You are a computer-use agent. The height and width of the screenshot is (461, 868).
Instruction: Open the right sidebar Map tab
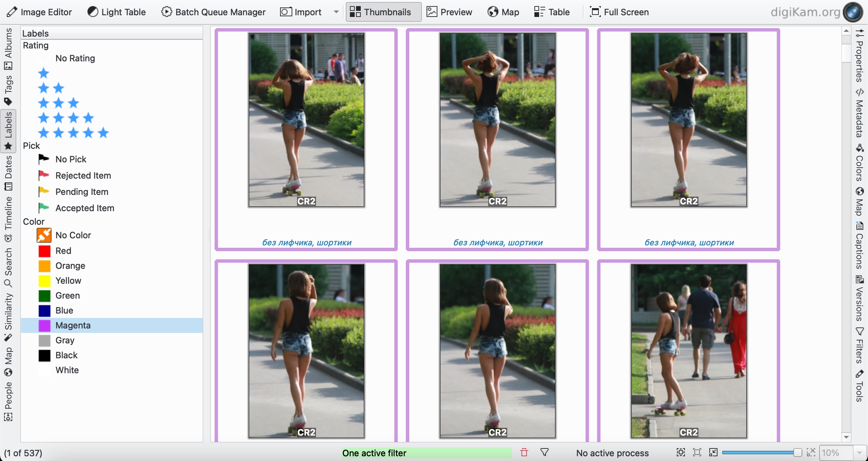(x=859, y=202)
